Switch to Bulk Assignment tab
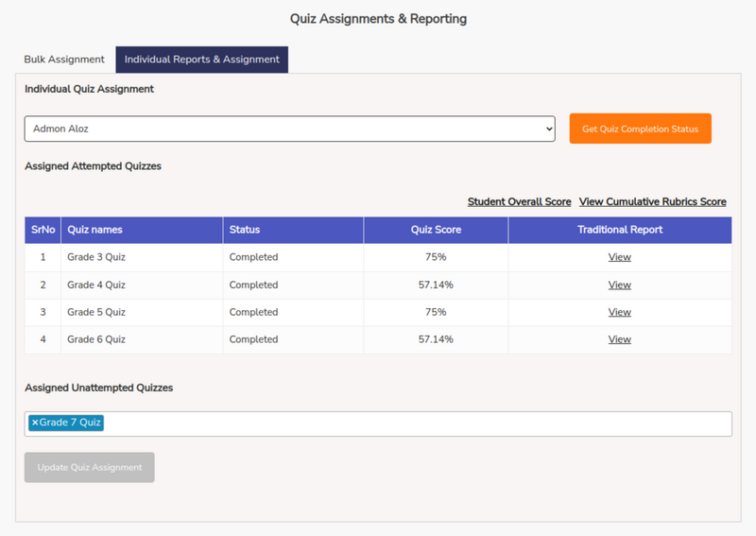 click(x=64, y=60)
